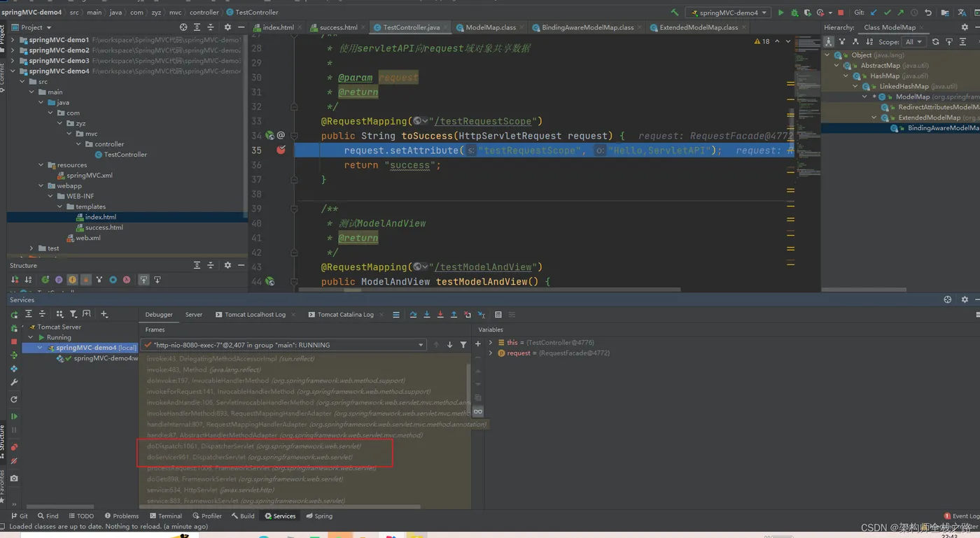Expand springMVC-demo1 module node

[x=12, y=40]
